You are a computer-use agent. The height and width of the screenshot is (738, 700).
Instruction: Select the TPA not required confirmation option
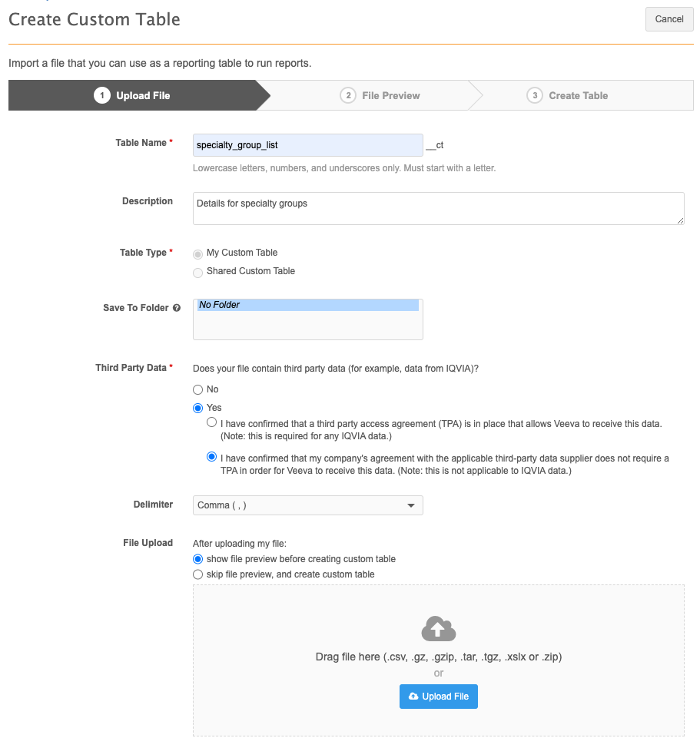tap(211, 457)
